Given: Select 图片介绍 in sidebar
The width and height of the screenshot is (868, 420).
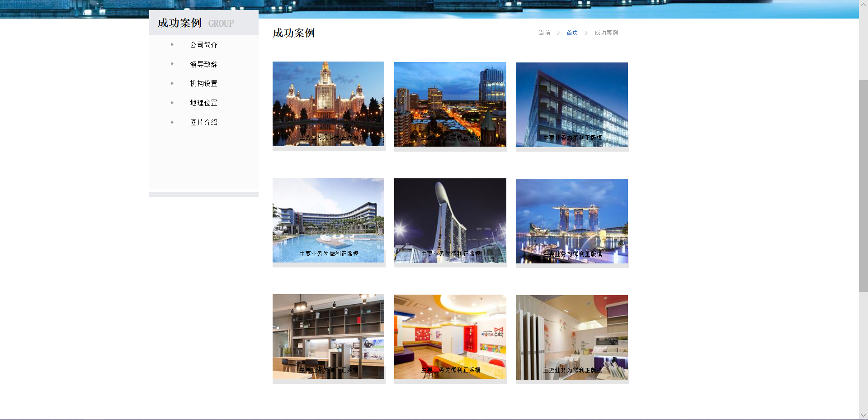Looking at the screenshot, I should 203,122.
